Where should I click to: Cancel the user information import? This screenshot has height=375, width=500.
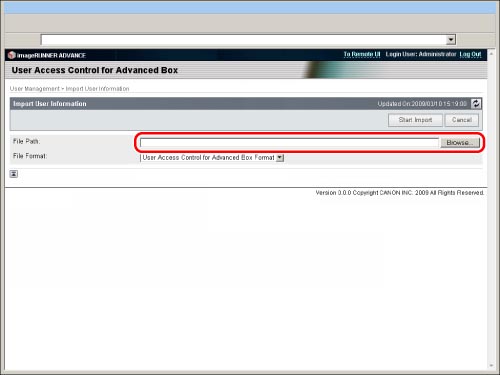[x=462, y=120]
